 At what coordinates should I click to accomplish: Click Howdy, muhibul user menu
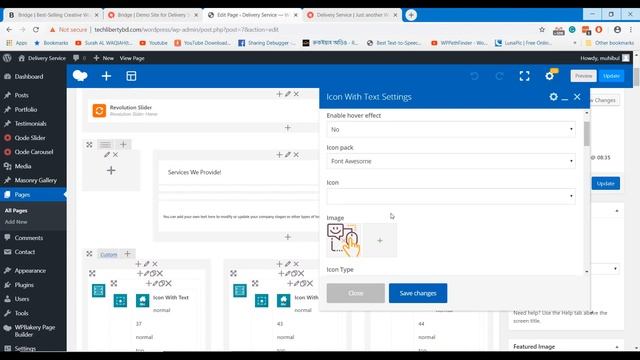pos(605,58)
